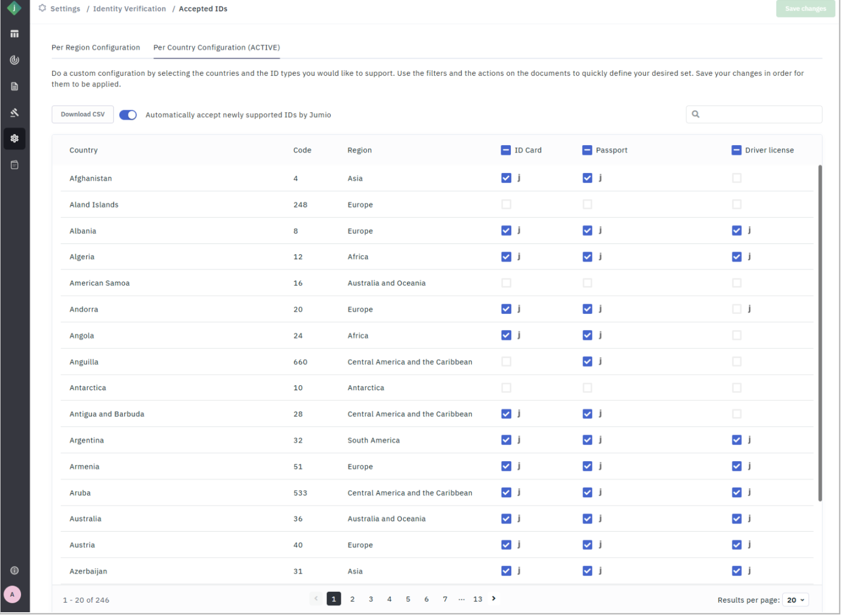Click the info icon in sidebar

click(x=15, y=571)
